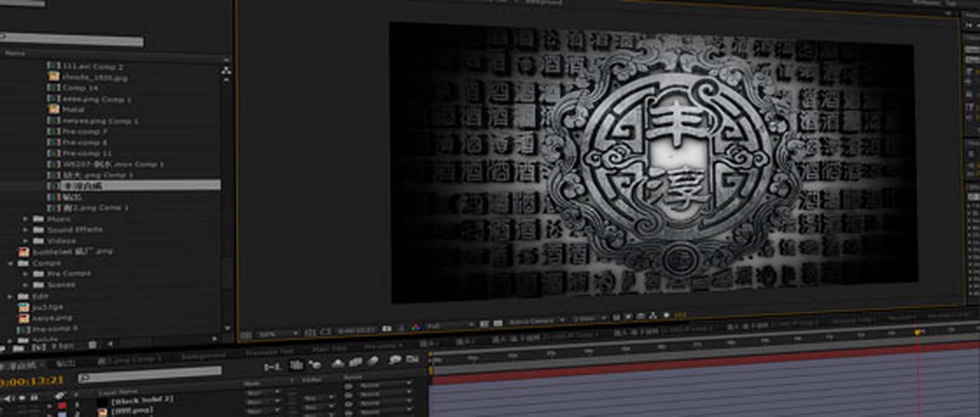
Task: Toggle the Transparency Grid viewer button
Action: click(x=498, y=323)
